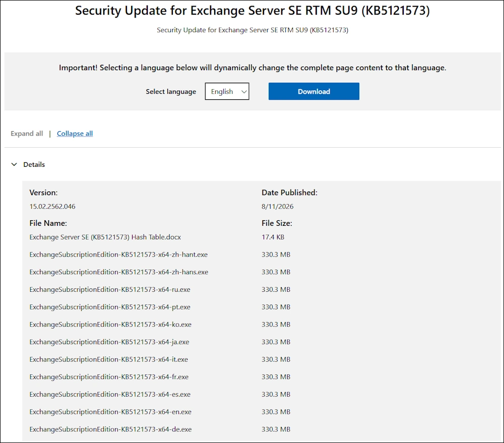Click the x64-fr.exe file name

pos(109,377)
